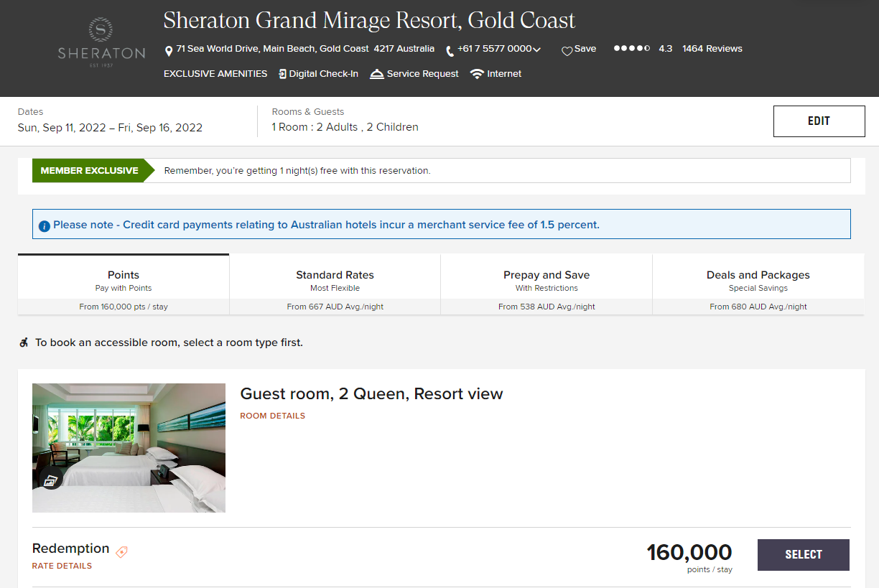Click the 4.3 rating score
879x588 pixels.
pyautogui.click(x=666, y=49)
